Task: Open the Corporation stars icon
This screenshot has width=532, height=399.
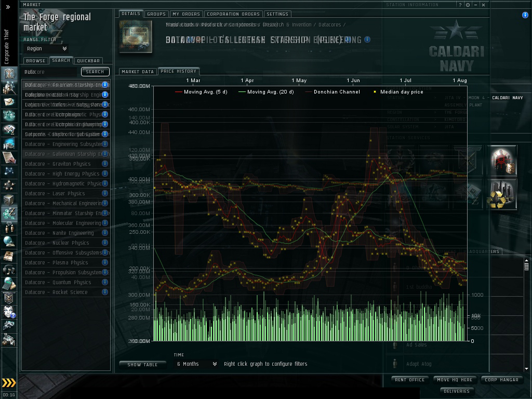Action: (9, 185)
